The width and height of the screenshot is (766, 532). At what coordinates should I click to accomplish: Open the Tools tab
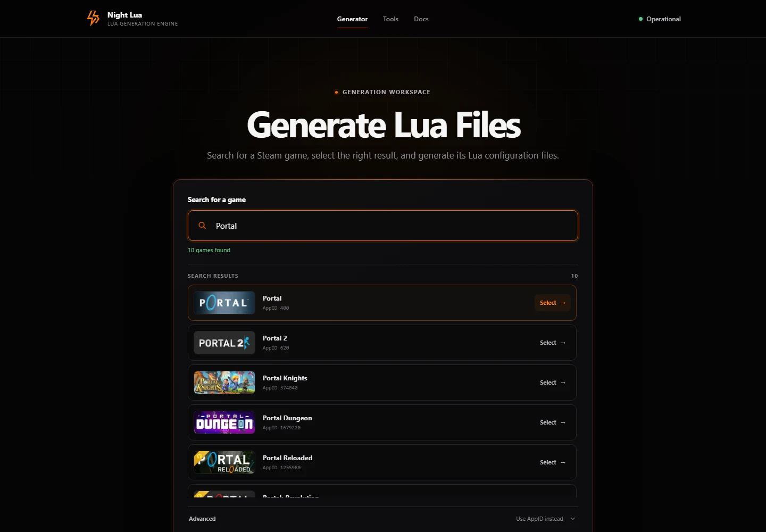(x=390, y=19)
